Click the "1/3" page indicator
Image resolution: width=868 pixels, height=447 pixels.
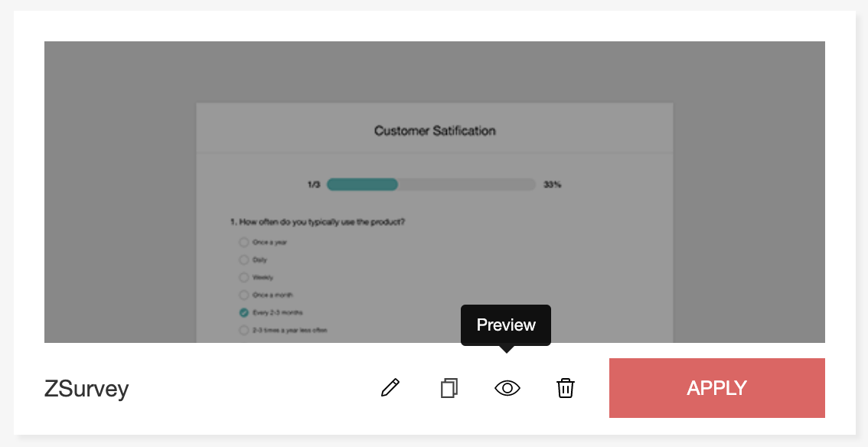[x=314, y=184]
